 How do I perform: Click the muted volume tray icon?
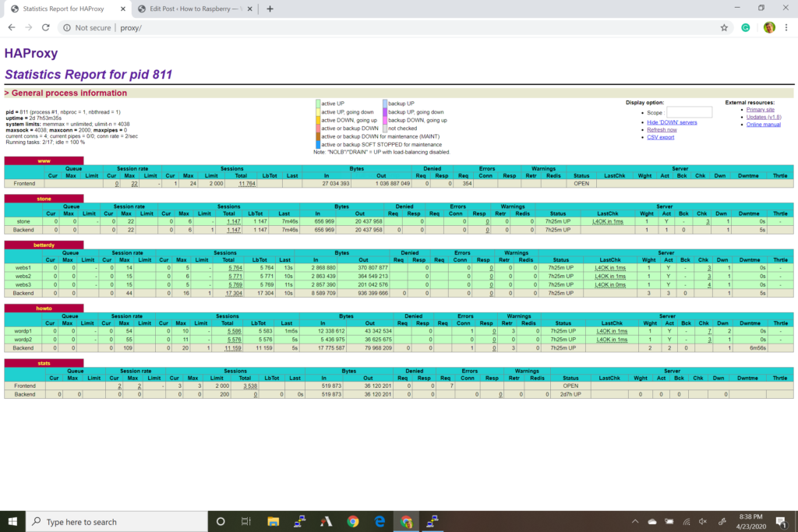tap(704, 521)
